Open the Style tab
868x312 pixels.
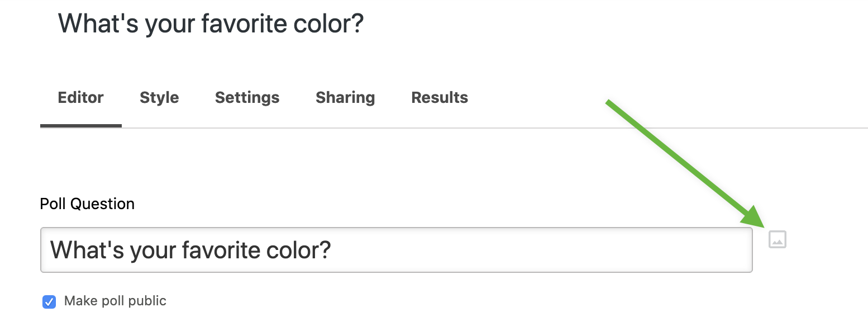159,98
